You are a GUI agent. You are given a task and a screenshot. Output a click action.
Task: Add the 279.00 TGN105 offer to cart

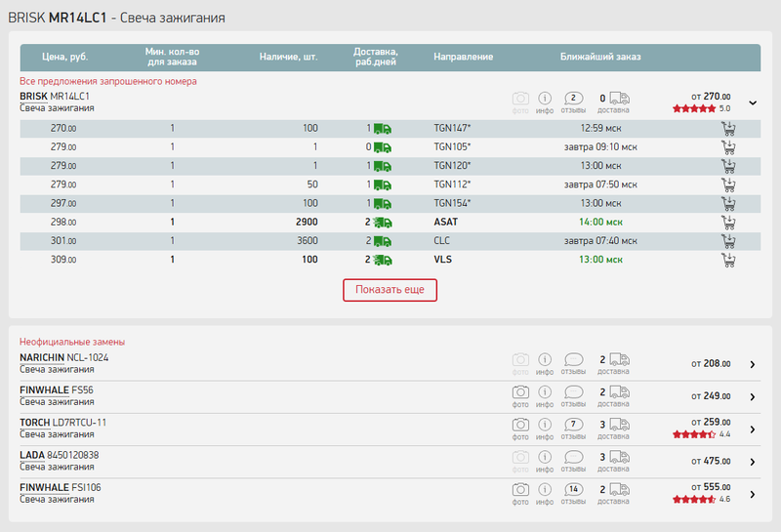(x=728, y=147)
